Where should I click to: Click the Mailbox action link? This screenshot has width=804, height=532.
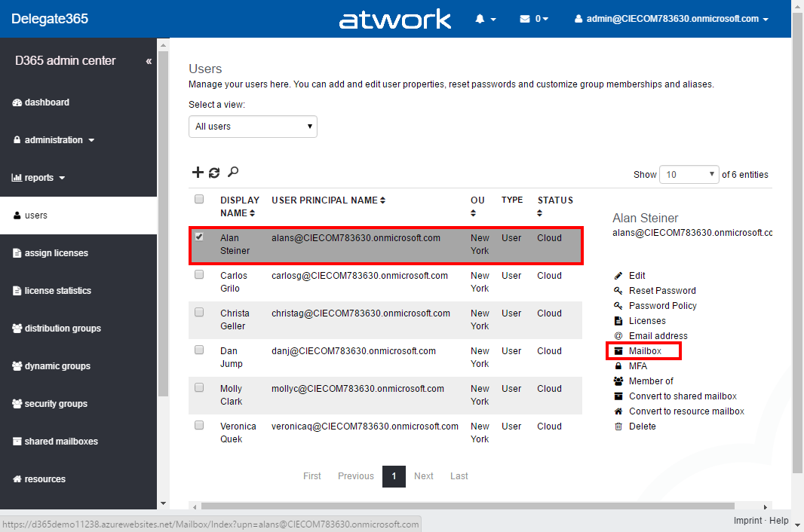(645, 351)
